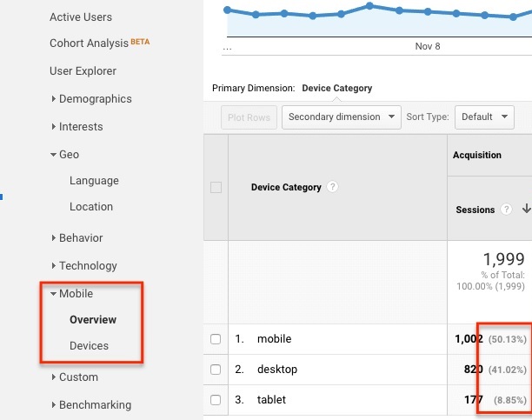Select the tablet row checkbox

click(x=216, y=400)
